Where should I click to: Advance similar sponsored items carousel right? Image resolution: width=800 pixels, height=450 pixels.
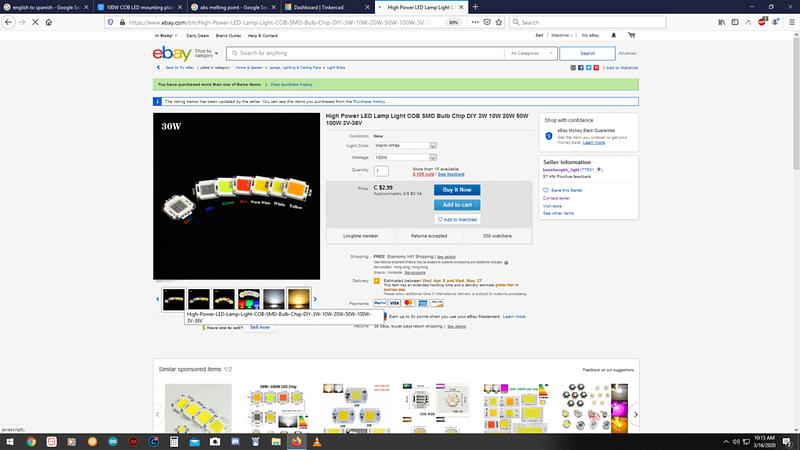pos(635,414)
